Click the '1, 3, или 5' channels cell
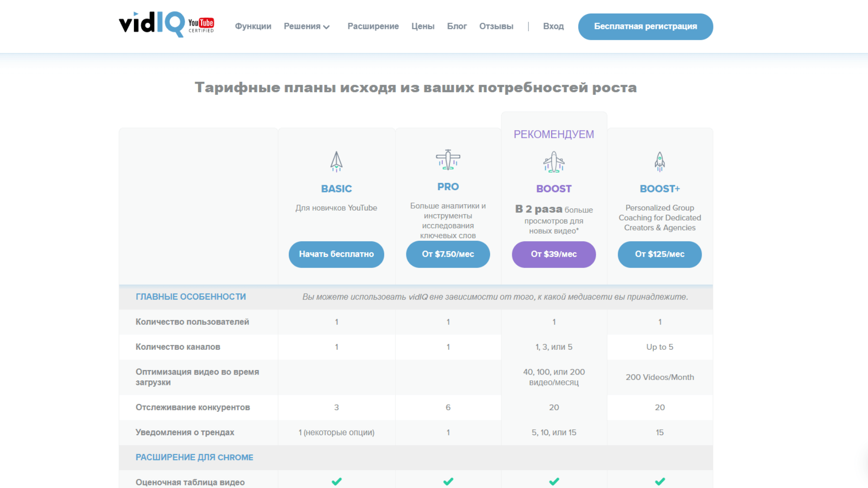868x488 pixels. [554, 347]
